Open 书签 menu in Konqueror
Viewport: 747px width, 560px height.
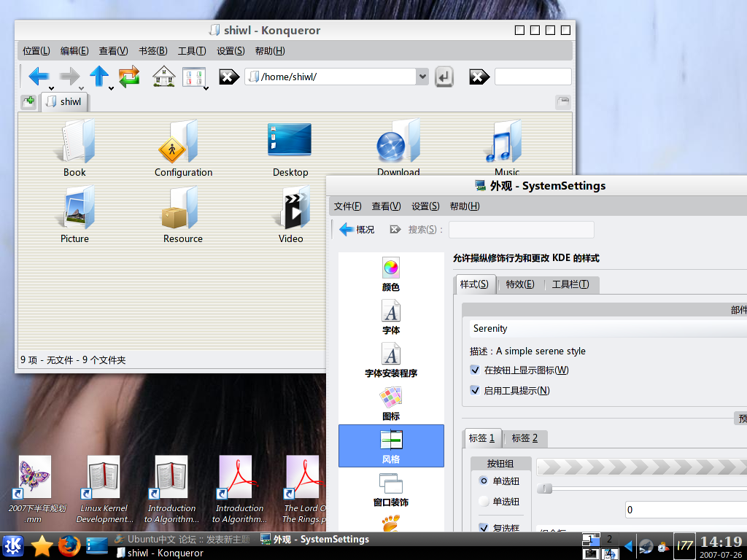point(153,51)
